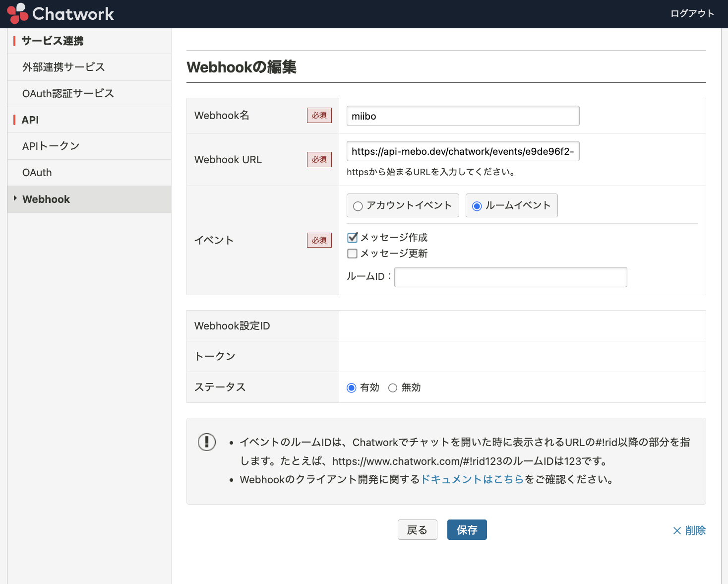Set status to 無効

click(393, 388)
